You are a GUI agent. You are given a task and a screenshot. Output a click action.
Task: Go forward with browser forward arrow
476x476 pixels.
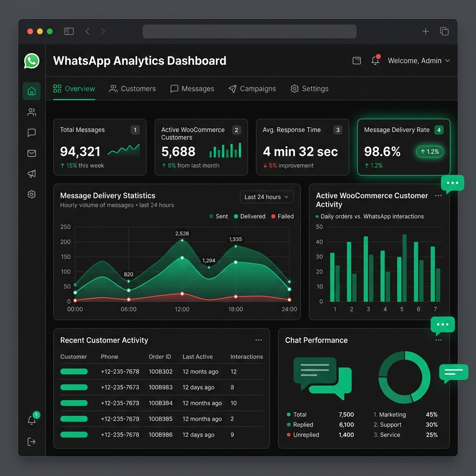tap(103, 31)
